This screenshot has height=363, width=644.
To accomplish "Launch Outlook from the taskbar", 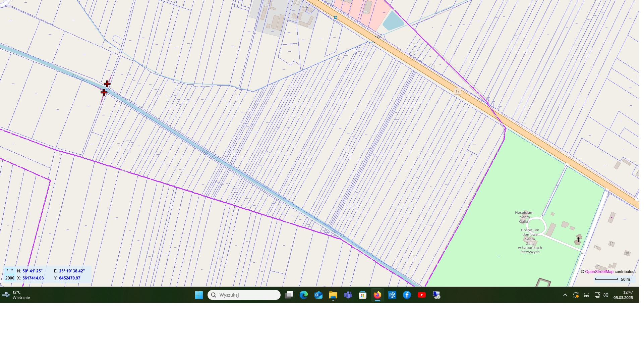I will 318,295.
